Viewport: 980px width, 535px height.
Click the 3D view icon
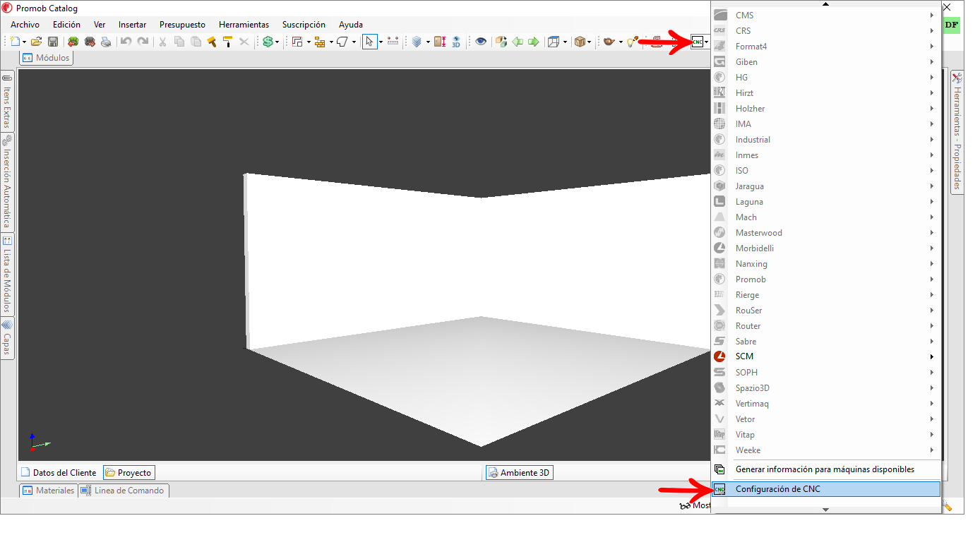pyautogui.click(x=456, y=42)
